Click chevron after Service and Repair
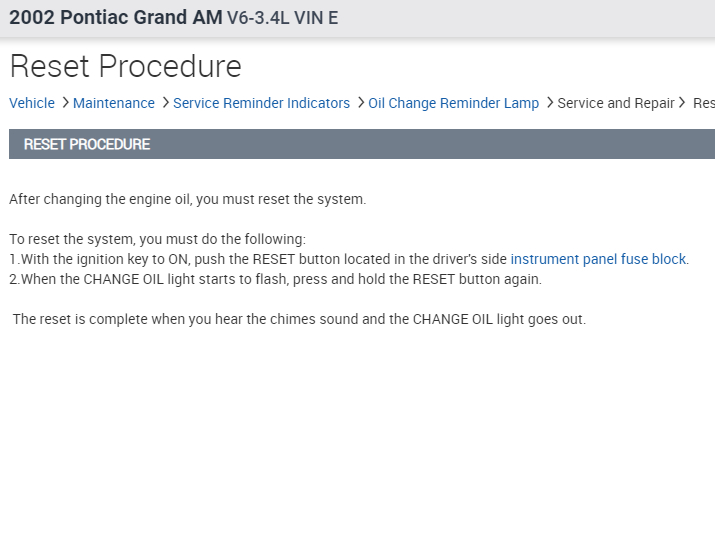Viewport: 715px width, 558px height. pyautogui.click(x=683, y=103)
